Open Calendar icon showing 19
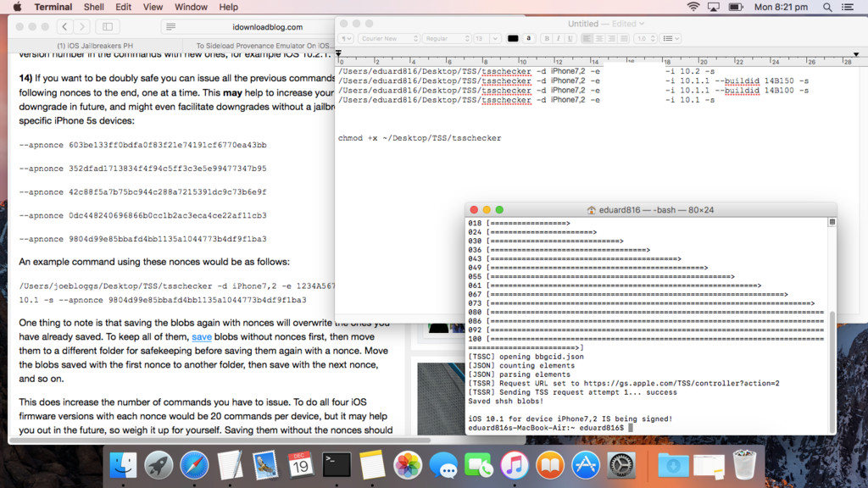Screen dimensions: 868x488 (x=301, y=465)
